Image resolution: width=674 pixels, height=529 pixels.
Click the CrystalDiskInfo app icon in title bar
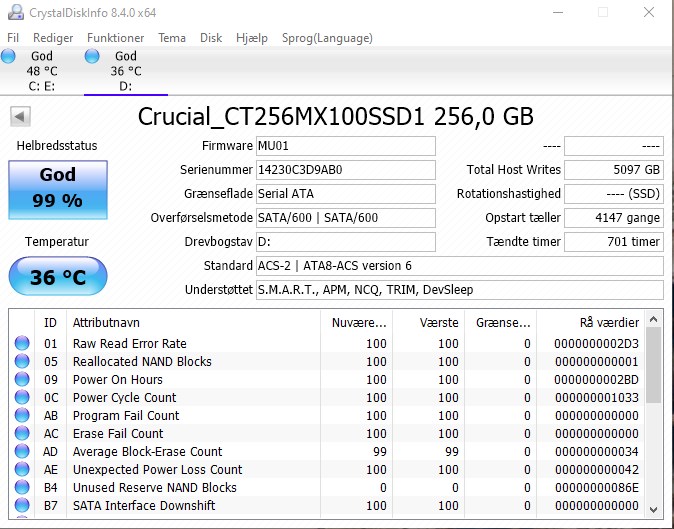[16, 12]
